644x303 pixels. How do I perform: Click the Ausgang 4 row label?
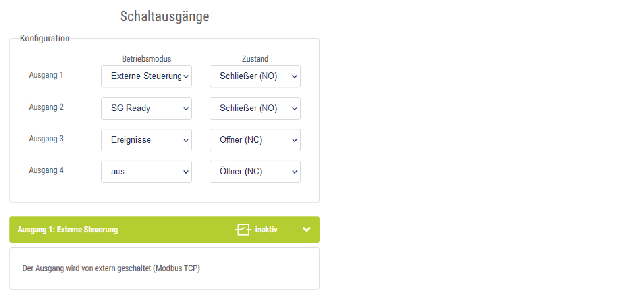46,170
